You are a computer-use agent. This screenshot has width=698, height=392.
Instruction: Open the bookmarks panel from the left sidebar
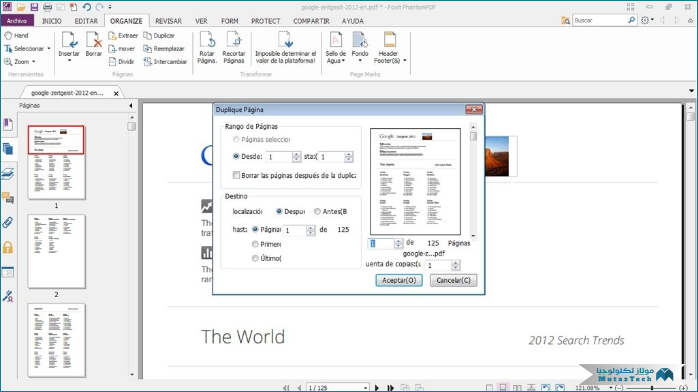point(8,125)
